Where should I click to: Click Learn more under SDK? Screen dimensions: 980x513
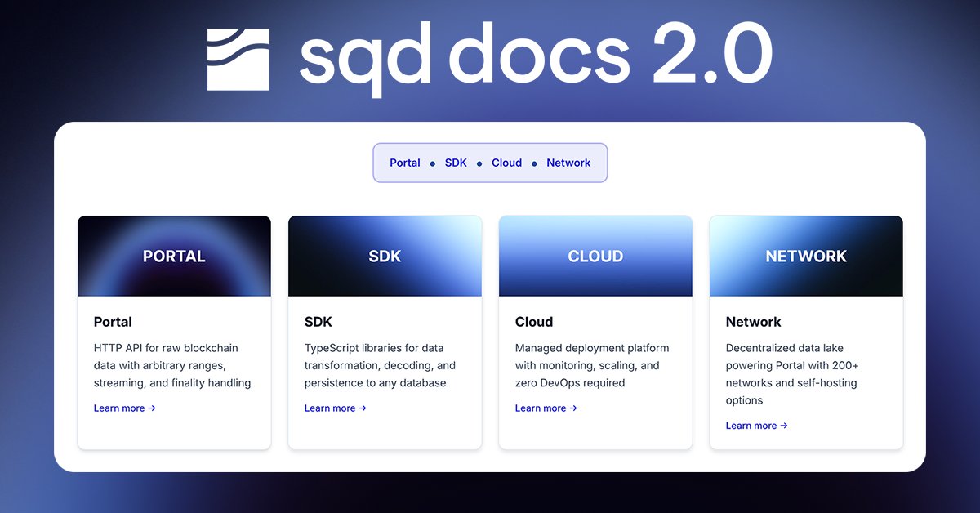tap(336, 408)
